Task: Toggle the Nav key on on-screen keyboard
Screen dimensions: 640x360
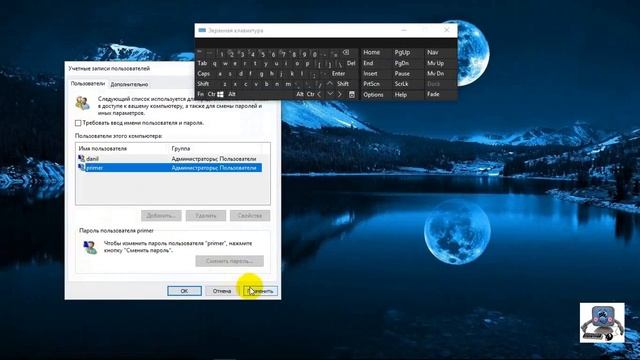Action: pyautogui.click(x=433, y=52)
